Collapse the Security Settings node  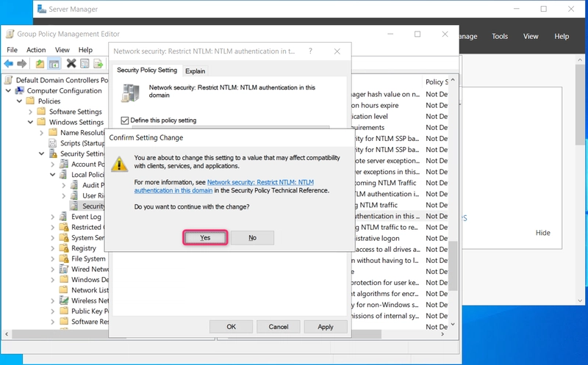click(x=42, y=153)
